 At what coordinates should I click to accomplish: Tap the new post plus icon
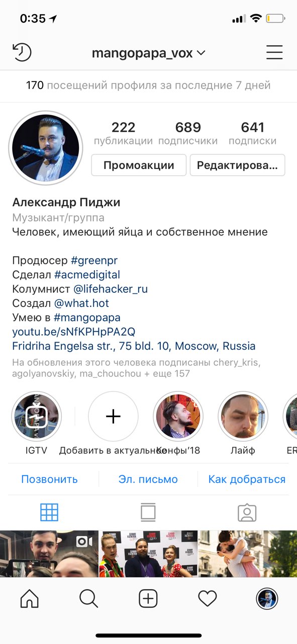(148, 598)
